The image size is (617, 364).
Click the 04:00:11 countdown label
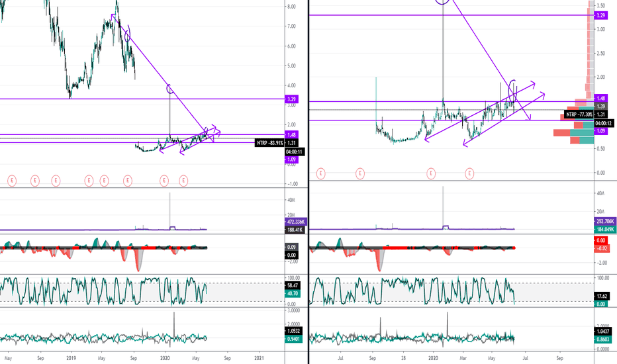[295, 152]
